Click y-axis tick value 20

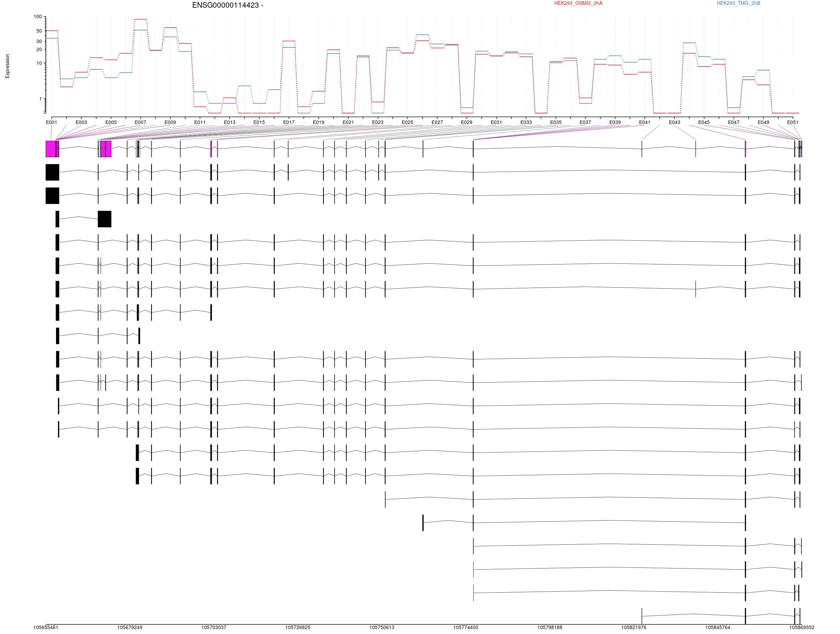coord(39,50)
